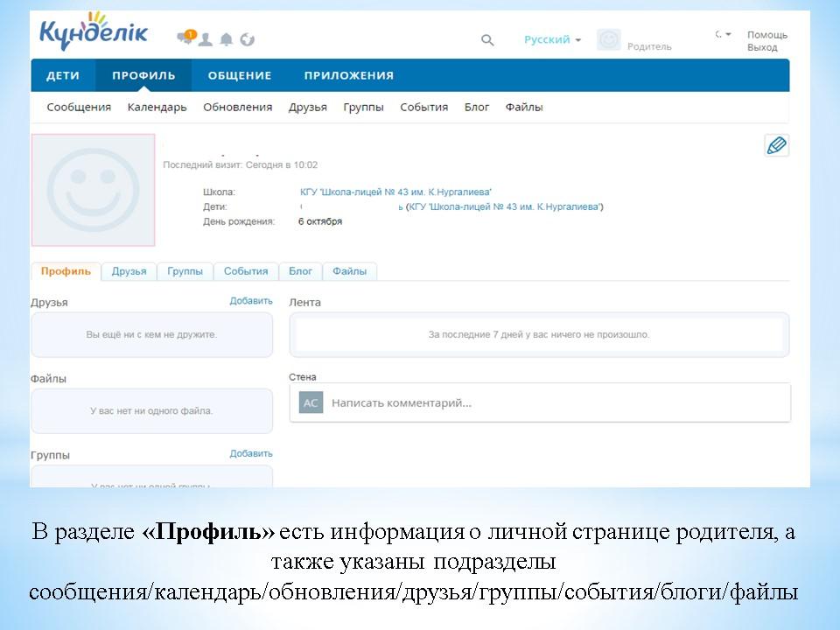Image resolution: width=840 pixels, height=630 pixels.
Task: Click the Кунделік logo
Action: click(x=94, y=33)
